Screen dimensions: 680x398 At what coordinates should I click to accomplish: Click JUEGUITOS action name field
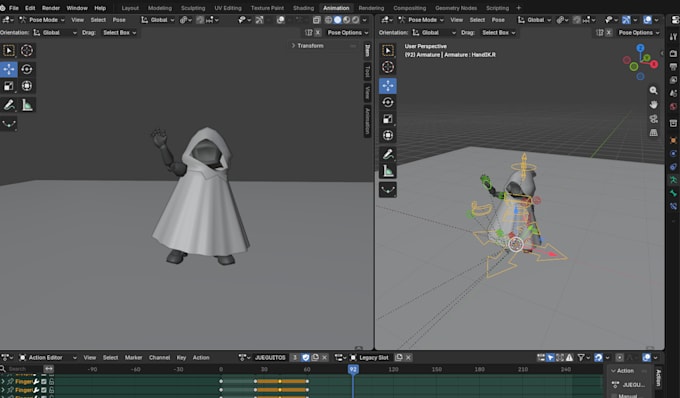coord(270,358)
